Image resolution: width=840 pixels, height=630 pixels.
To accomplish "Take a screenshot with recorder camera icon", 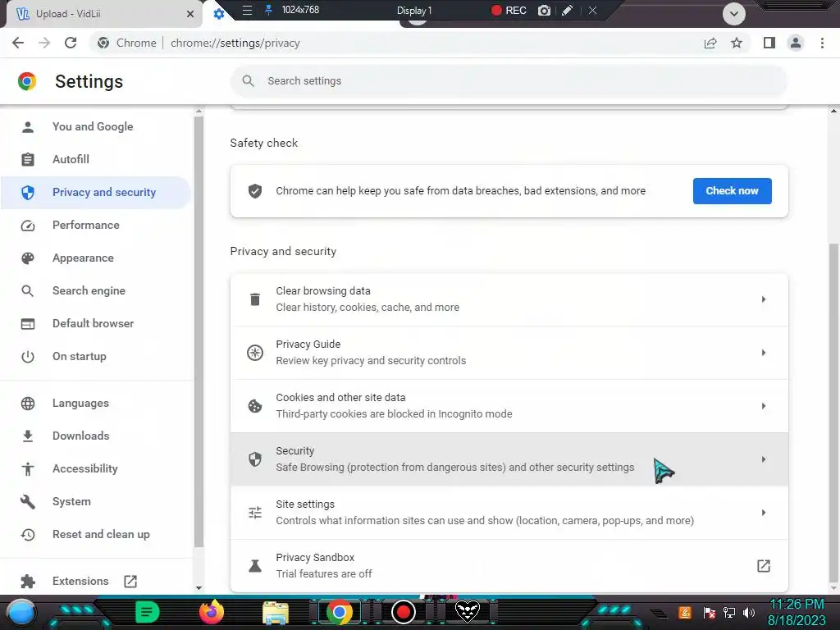I will click(545, 10).
